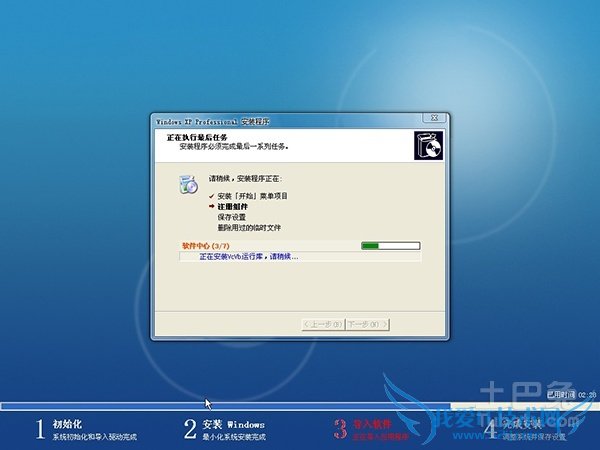Image resolution: width=600 pixels, height=450 pixels.
Task: Click the 正在执行最后任务 heading
Action: pyautogui.click(x=197, y=137)
